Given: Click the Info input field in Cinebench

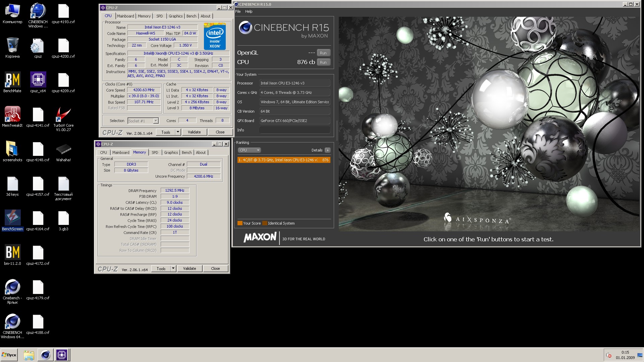Looking at the screenshot, I should point(294,130).
